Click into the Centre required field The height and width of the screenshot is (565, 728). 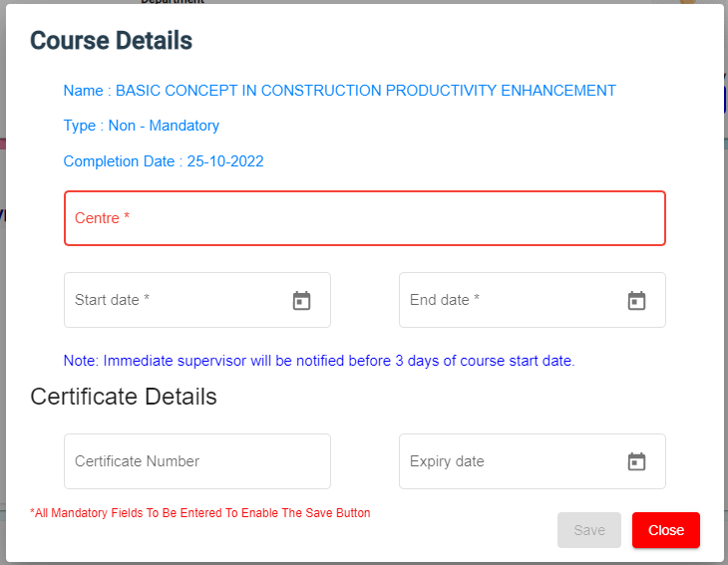click(x=364, y=218)
